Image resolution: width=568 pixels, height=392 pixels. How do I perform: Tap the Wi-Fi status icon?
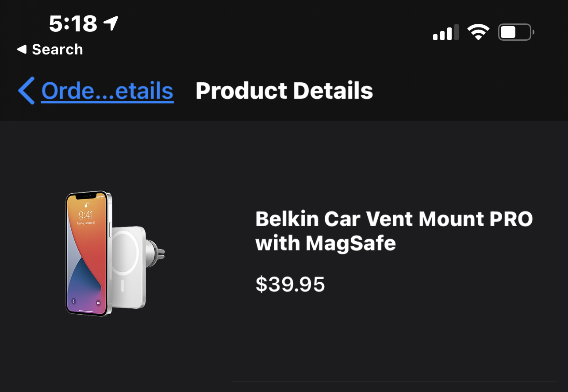(x=478, y=32)
